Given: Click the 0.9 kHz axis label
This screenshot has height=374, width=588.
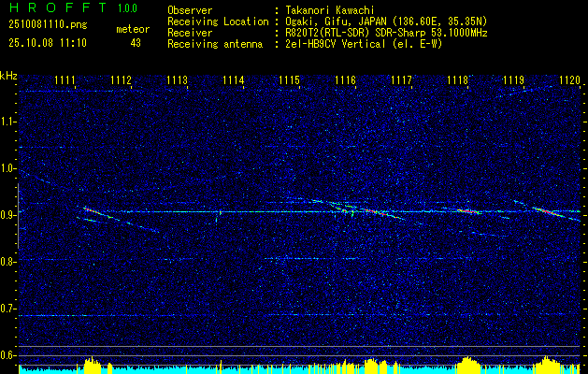Looking at the screenshot, I should pyautogui.click(x=8, y=215).
